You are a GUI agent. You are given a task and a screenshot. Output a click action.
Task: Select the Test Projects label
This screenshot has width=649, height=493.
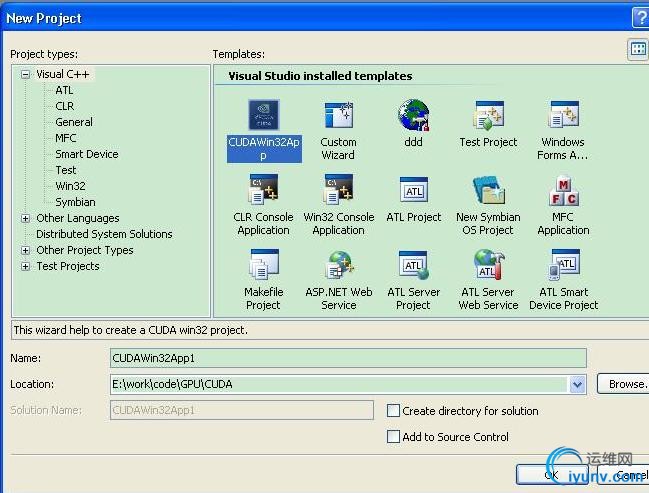pyautogui.click(x=68, y=266)
